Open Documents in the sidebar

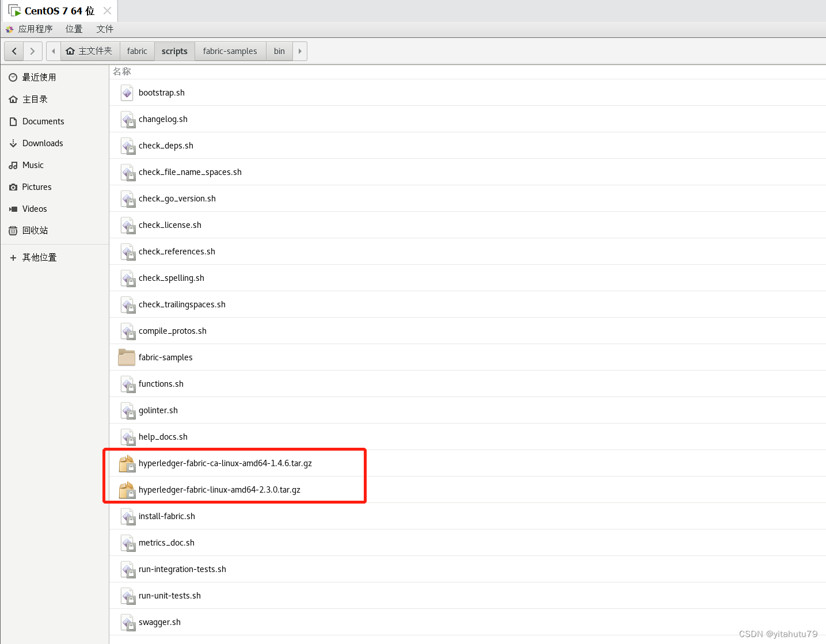[x=55, y=121]
